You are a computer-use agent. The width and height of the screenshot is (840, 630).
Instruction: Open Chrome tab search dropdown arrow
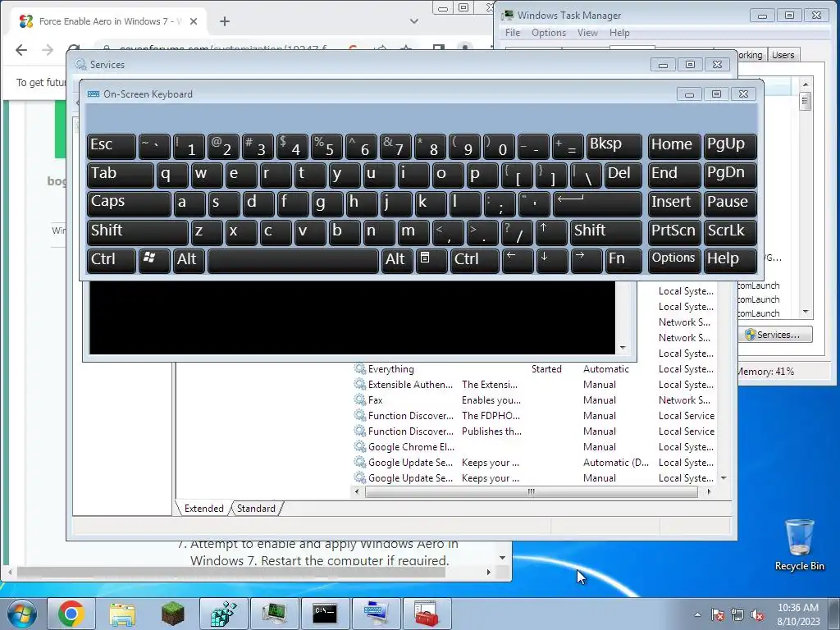pyautogui.click(x=413, y=21)
